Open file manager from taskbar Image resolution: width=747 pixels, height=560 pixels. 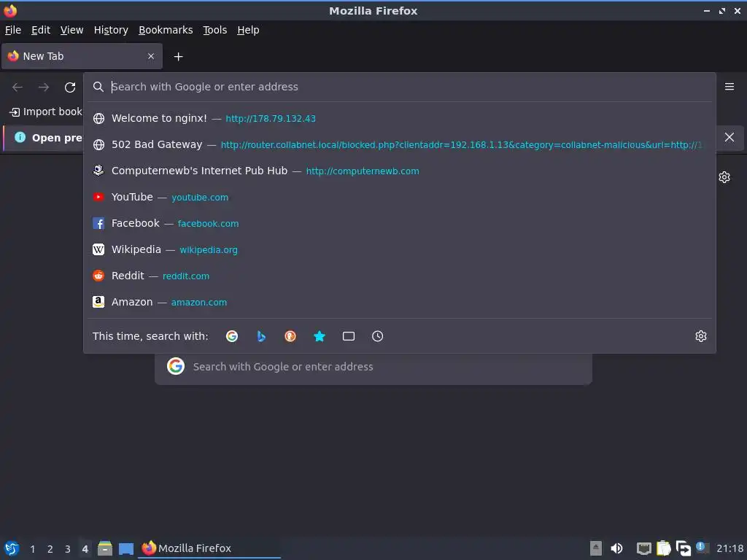pyautogui.click(x=105, y=548)
